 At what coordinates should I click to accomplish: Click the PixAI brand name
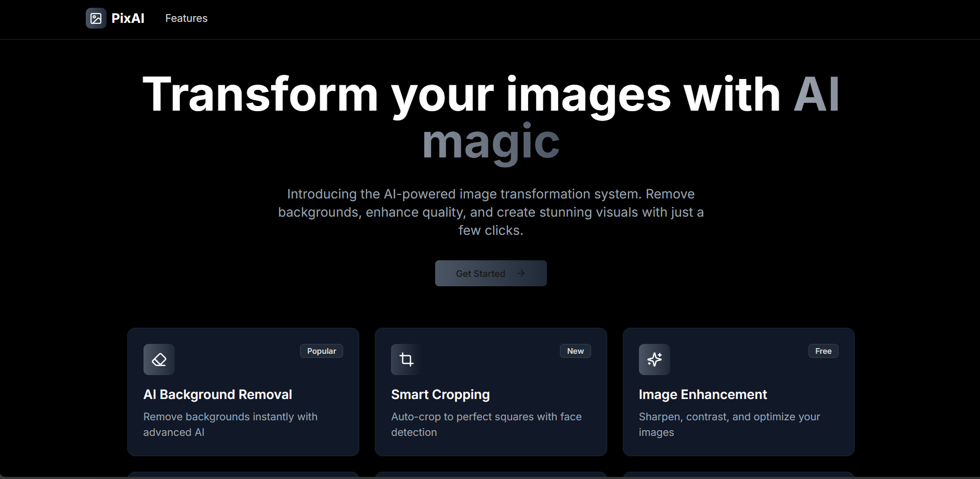coord(127,18)
